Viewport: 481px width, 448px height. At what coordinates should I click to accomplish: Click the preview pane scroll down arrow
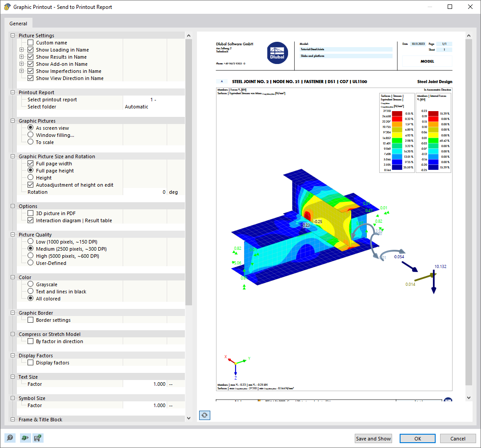(x=469, y=398)
